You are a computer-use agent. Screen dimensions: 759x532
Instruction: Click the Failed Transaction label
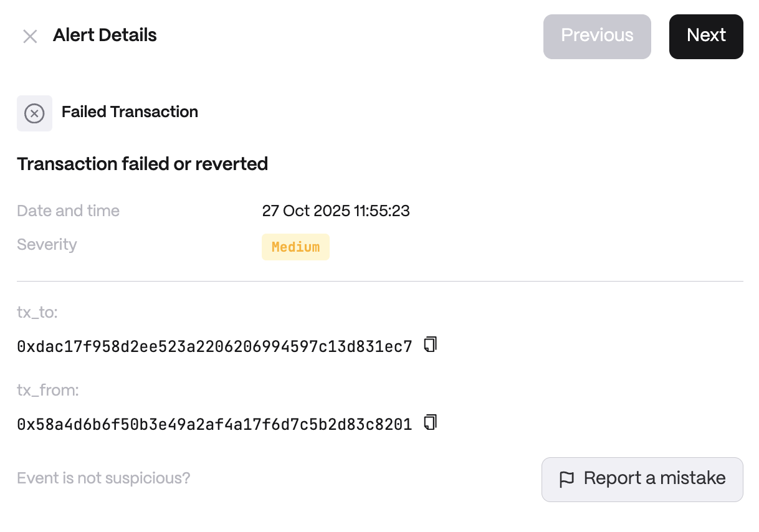(130, 112)
